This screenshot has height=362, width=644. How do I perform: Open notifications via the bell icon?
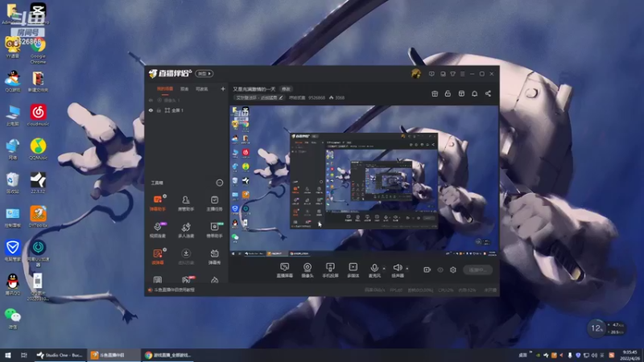click(474, 93)
